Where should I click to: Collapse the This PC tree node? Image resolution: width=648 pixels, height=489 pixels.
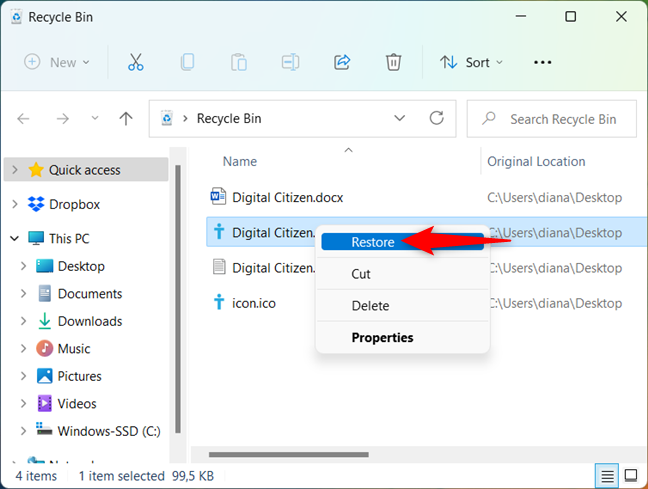14,239
